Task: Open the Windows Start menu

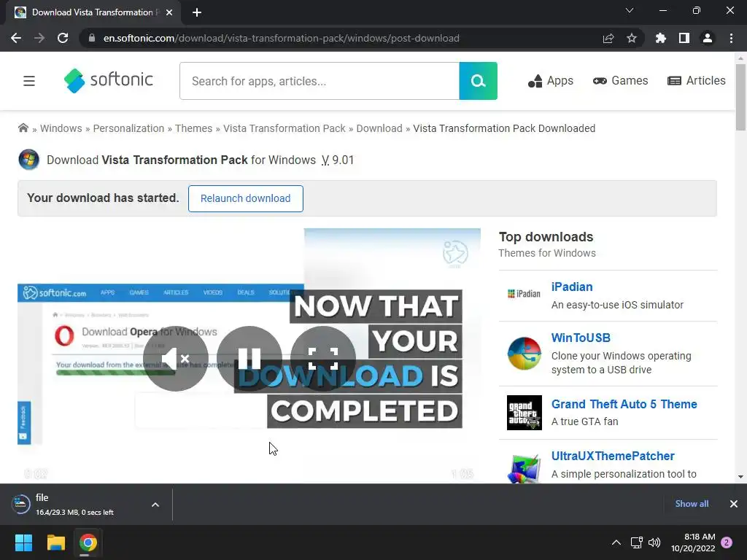Action: tap(23, 542)
